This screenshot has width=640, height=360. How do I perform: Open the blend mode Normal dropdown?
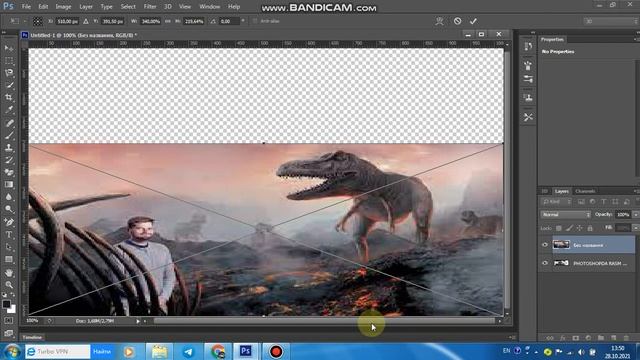tap(566, 214)
